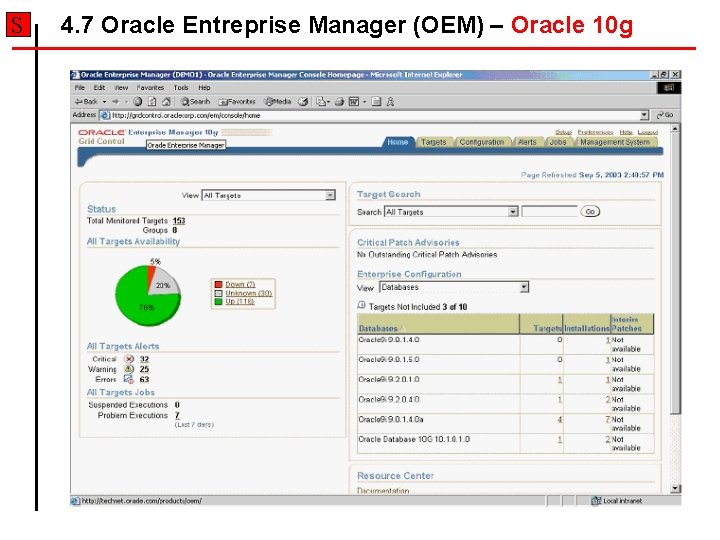Viewport: 720px width, 540px height.
Task: Click the Warning alerts triangle icon
Action: 129,369
